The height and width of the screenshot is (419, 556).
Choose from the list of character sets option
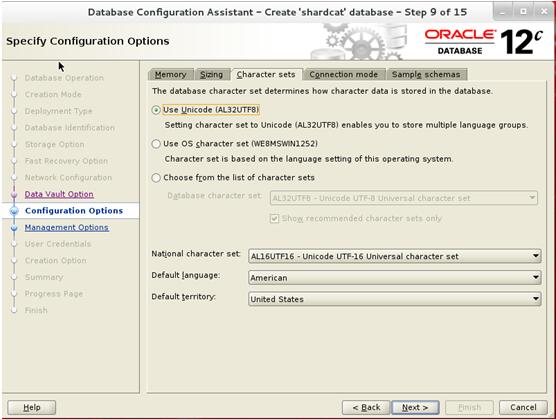click(x=156, y=178)
